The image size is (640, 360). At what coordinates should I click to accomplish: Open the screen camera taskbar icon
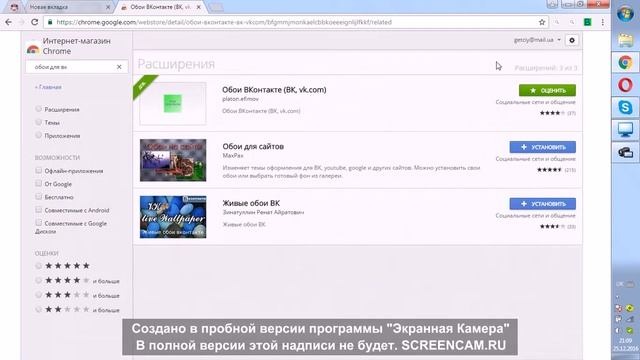pos(625,152)
